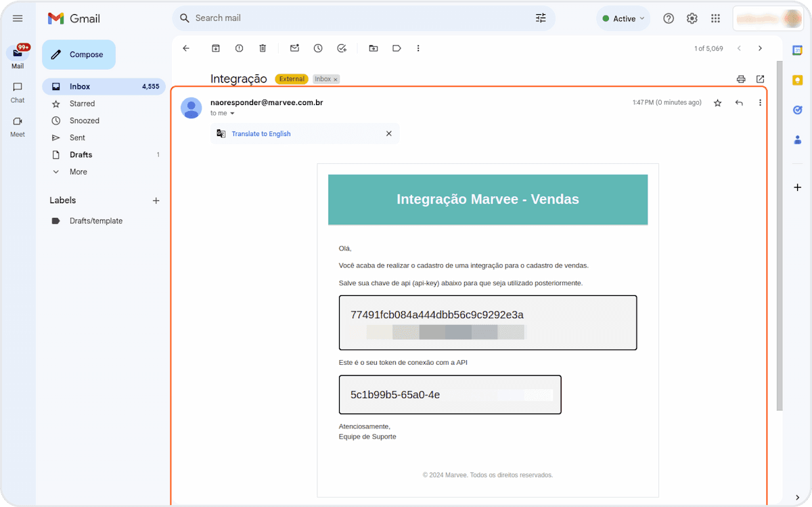Open the Sent folder
This screenshot has height=507, width=812.
(77, 137)
